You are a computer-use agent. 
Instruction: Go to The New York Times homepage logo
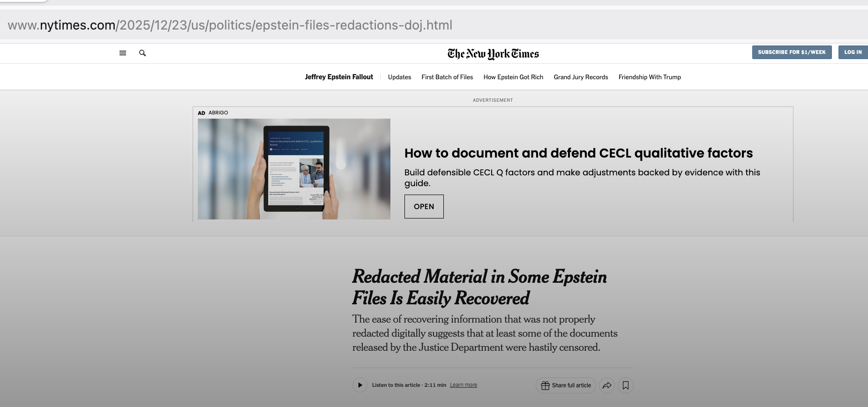(493, 54)
